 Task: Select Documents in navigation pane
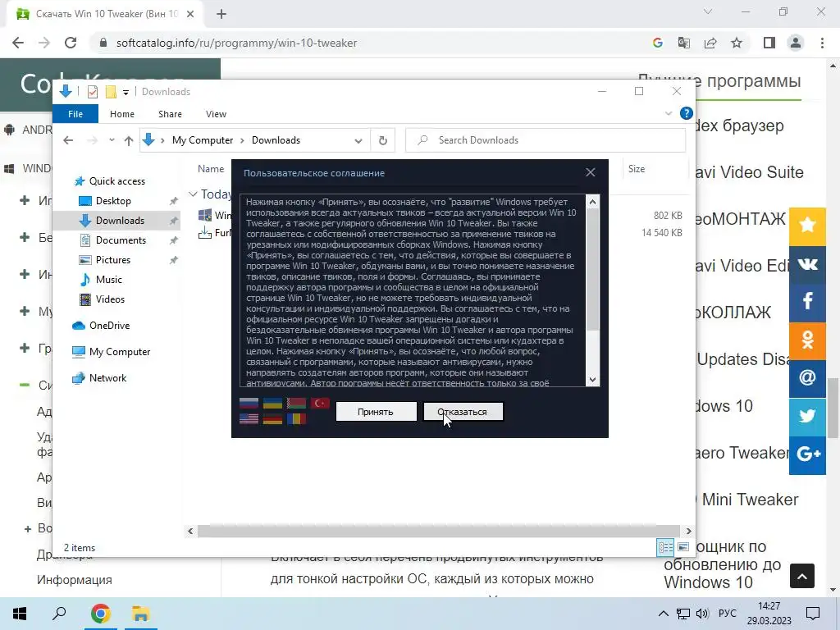pyautogui.click(x=121, y=240)
